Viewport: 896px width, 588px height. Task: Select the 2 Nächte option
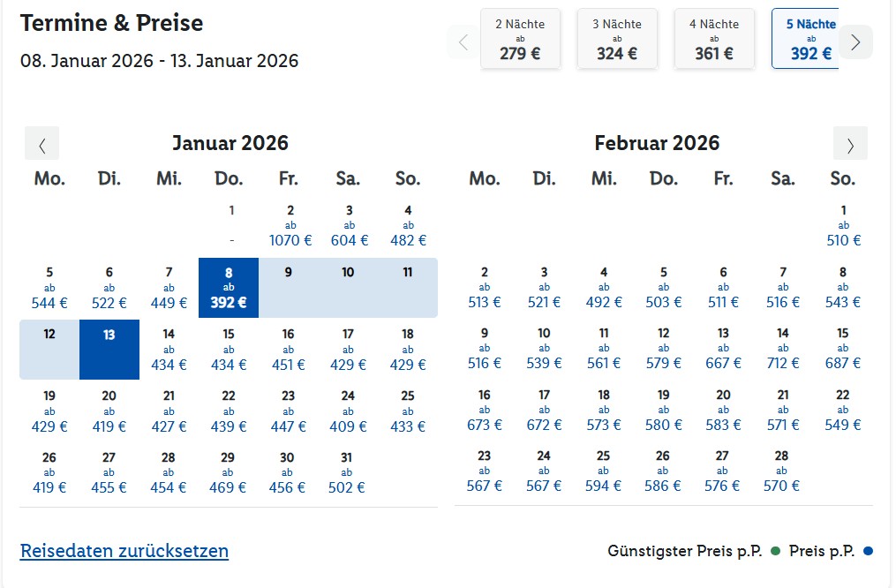520,39
